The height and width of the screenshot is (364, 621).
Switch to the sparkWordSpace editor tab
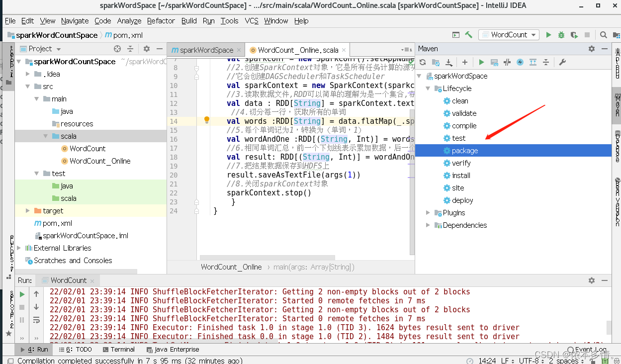(x=206, y=50)
